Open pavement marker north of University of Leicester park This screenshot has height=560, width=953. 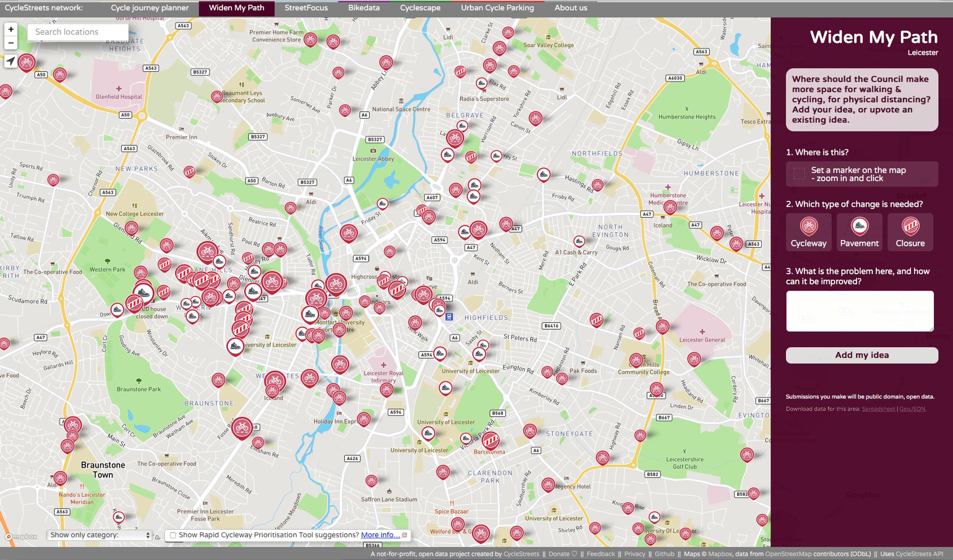pos(445,388)
